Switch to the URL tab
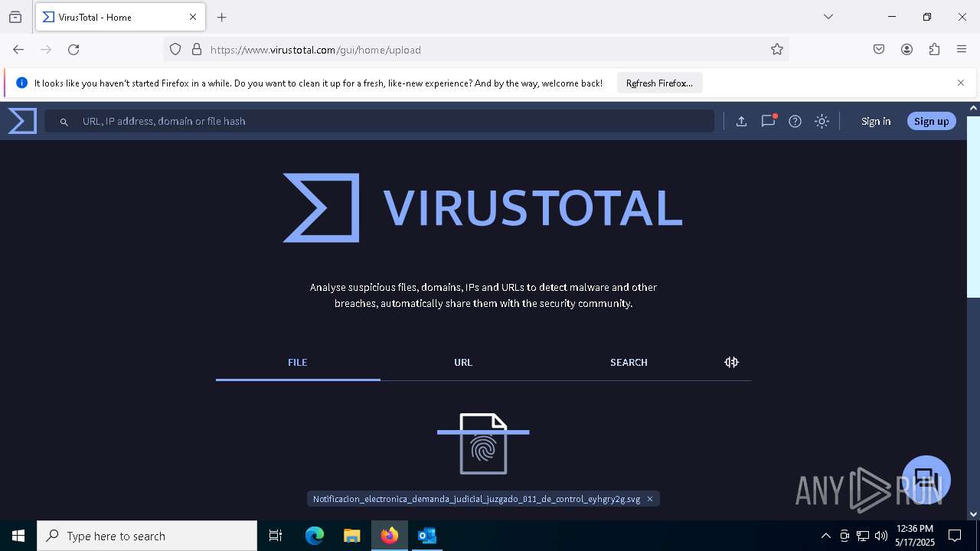The image size is (980, 551). (463, 363)
